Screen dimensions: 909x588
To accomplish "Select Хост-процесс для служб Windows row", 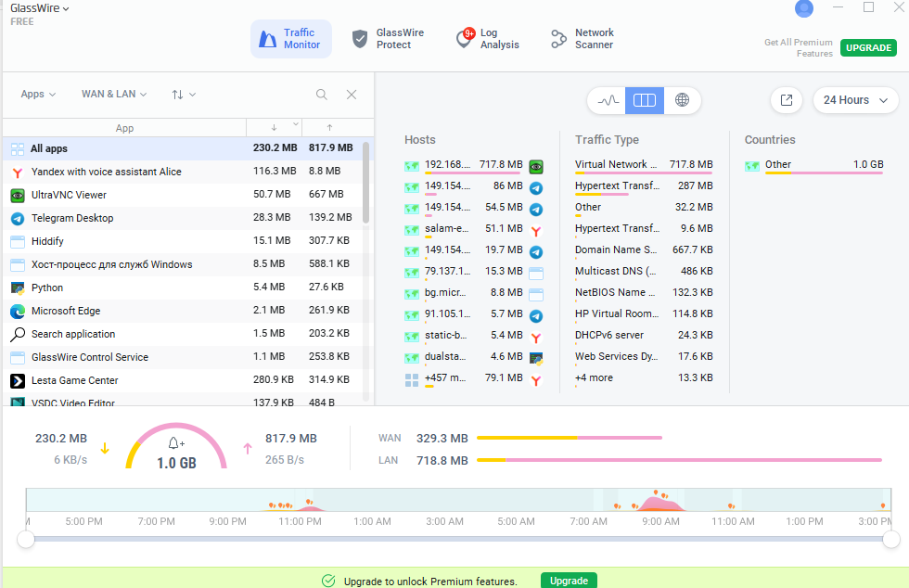I will point(183,264).
